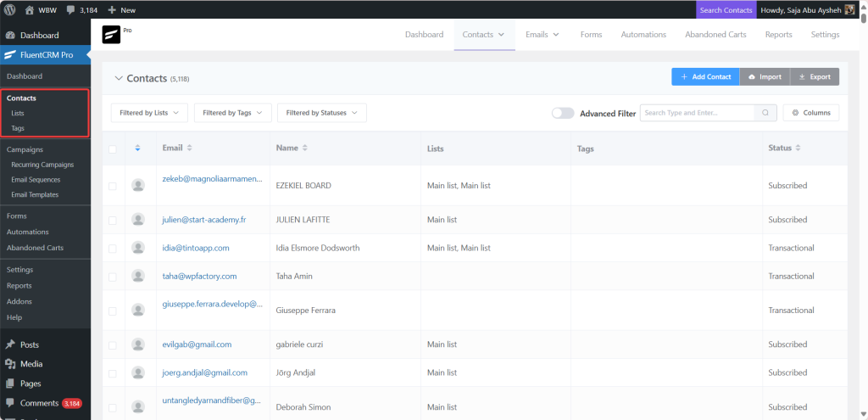The width and height of the screenshot is (868, 420).
Task: Open the Reports tab in top navigation
Action: click(x=778, y=34)
